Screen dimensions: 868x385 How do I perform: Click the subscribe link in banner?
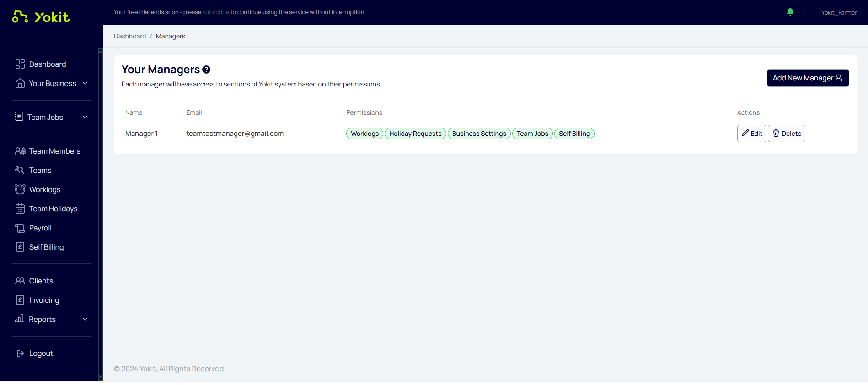point(216,12)
